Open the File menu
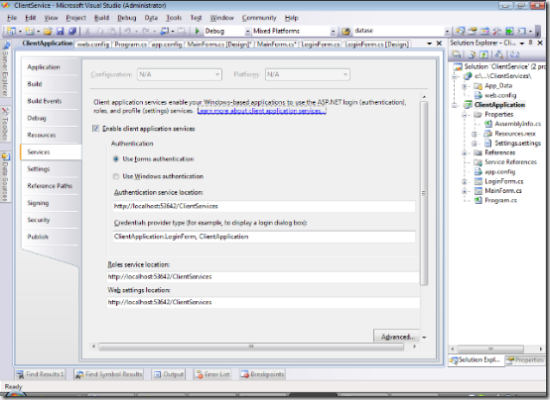The width and height of the screenshot is (550, 400). coord(12,18)
